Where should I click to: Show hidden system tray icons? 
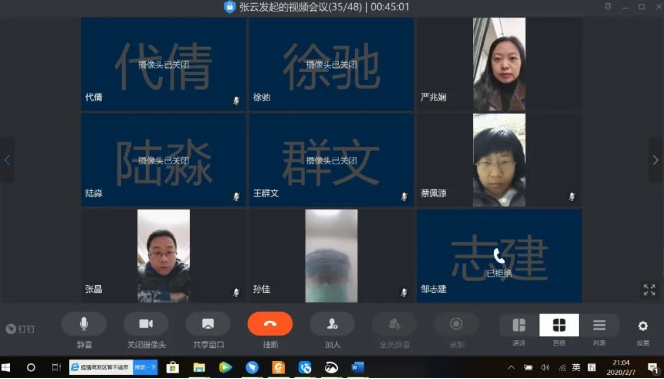512,367
